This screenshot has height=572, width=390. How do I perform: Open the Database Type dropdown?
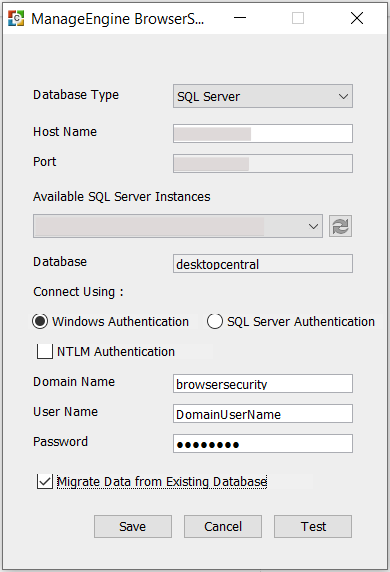point(263,96)
